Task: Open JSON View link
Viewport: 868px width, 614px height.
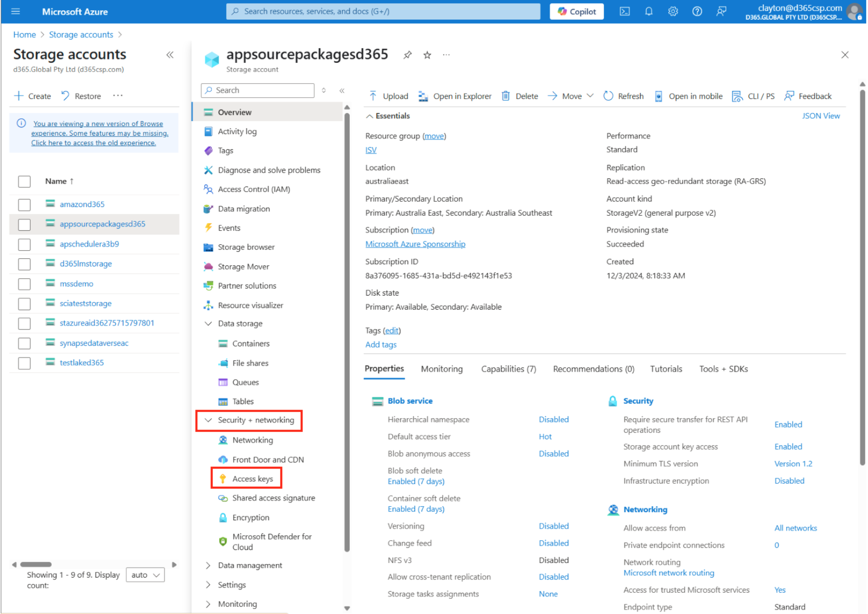Action: click(820, 116)
